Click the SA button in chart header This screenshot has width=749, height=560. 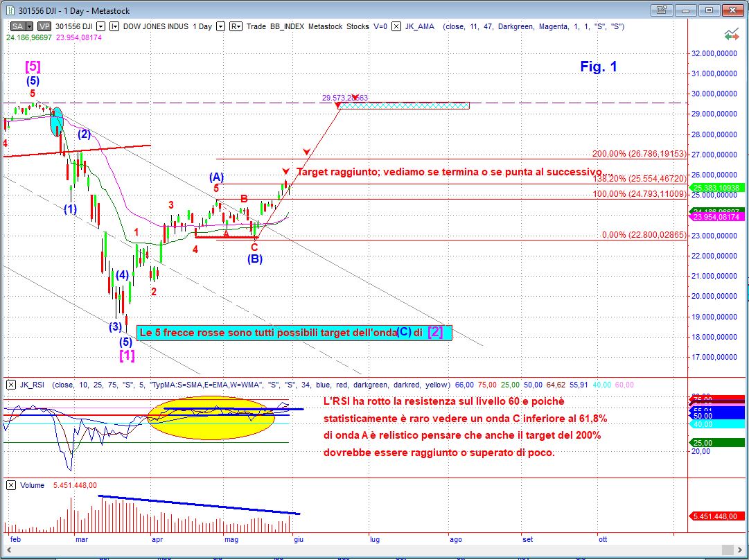pos(18,27)
